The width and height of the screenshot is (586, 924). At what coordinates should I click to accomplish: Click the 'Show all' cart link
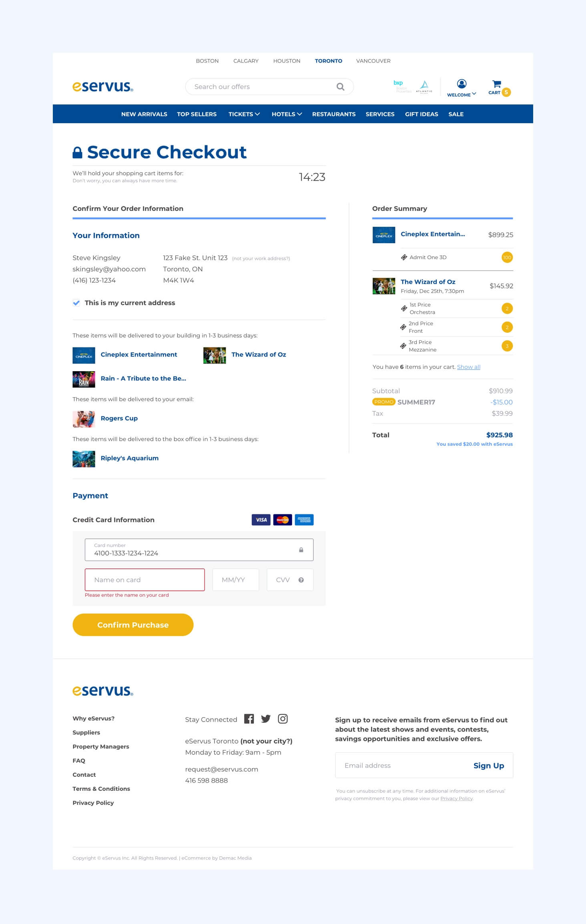pos(468,367)
